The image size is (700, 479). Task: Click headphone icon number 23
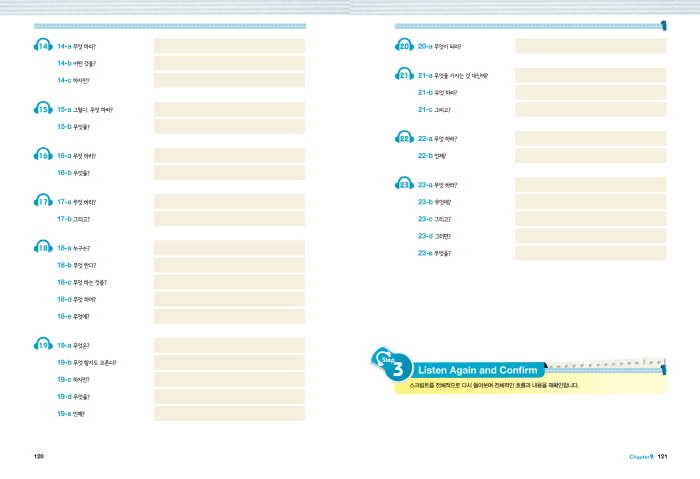(x=404, y=184)
